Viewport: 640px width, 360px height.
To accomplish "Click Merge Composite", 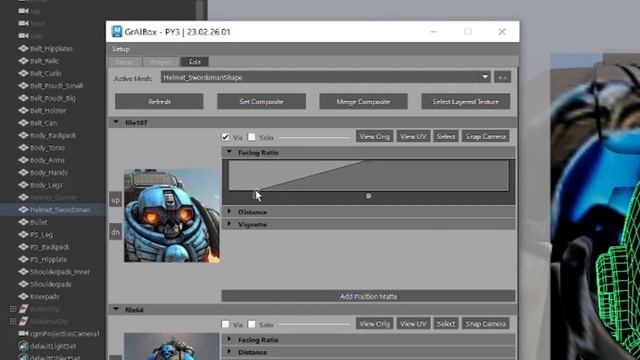I will (363, 101).
